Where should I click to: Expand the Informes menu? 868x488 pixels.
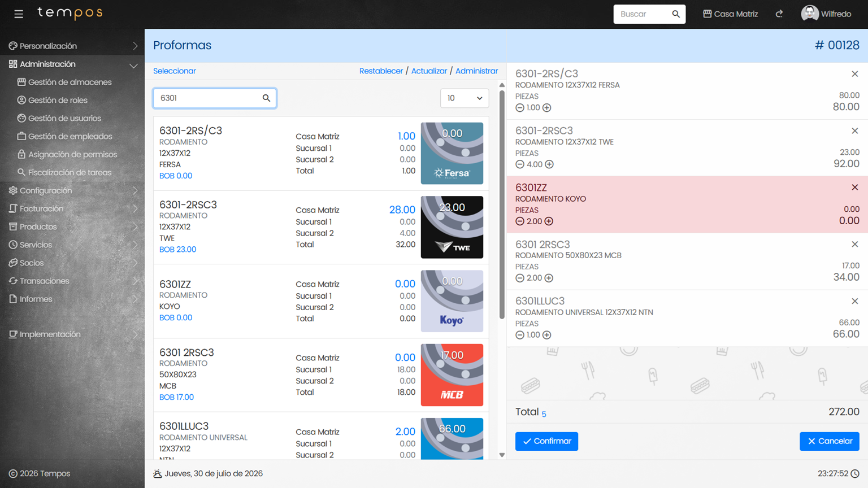(x=72, y=299)
